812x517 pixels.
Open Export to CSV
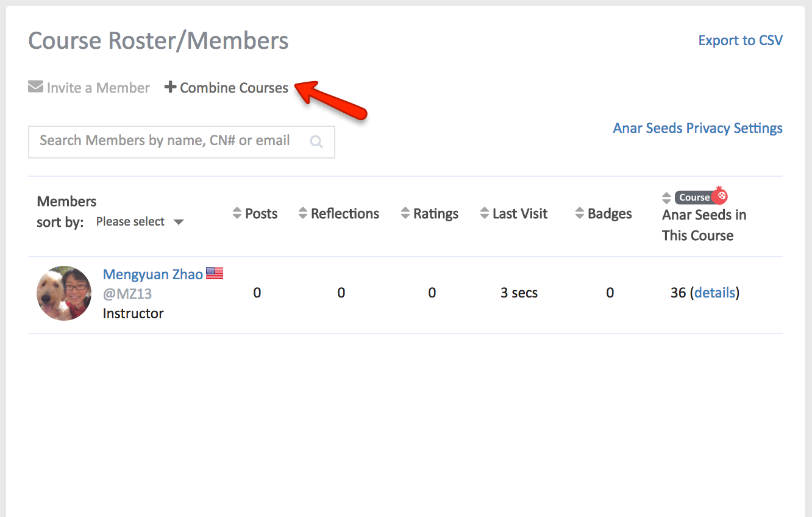point(740,40)
